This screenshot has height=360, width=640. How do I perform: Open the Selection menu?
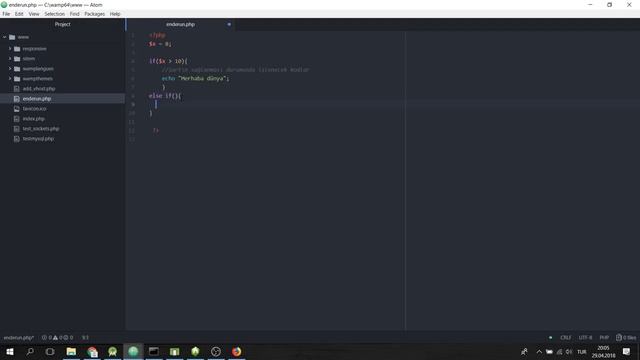[x=55, y=14]
